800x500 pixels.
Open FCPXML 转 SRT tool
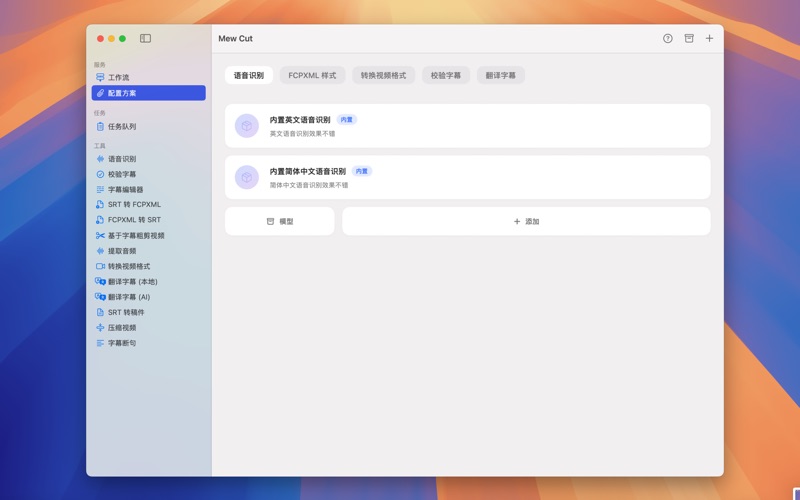coord(148,220)
